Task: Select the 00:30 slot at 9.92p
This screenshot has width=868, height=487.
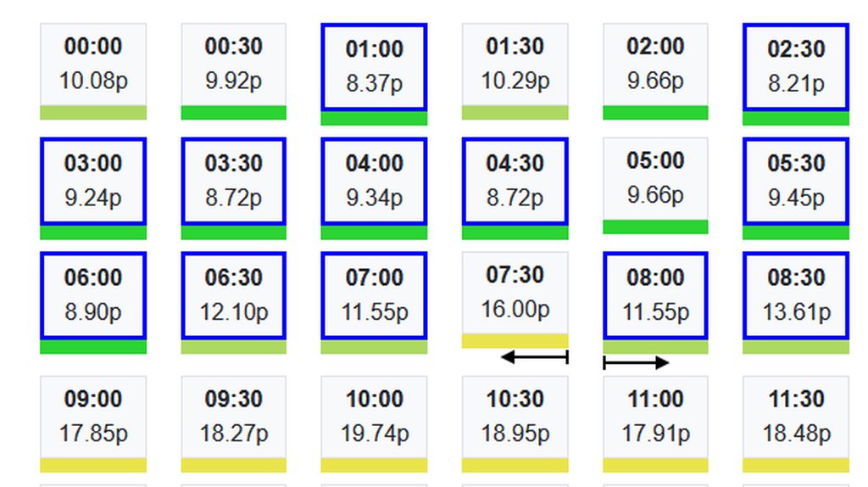Action: 233,64
